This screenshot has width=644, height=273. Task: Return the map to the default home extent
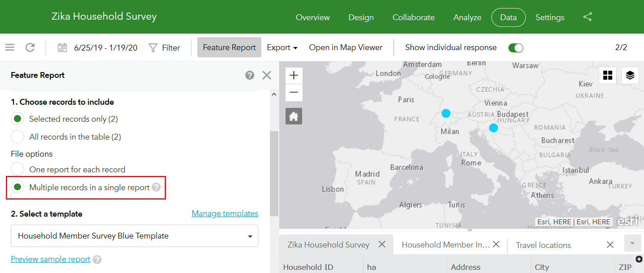tap(294, 116)
